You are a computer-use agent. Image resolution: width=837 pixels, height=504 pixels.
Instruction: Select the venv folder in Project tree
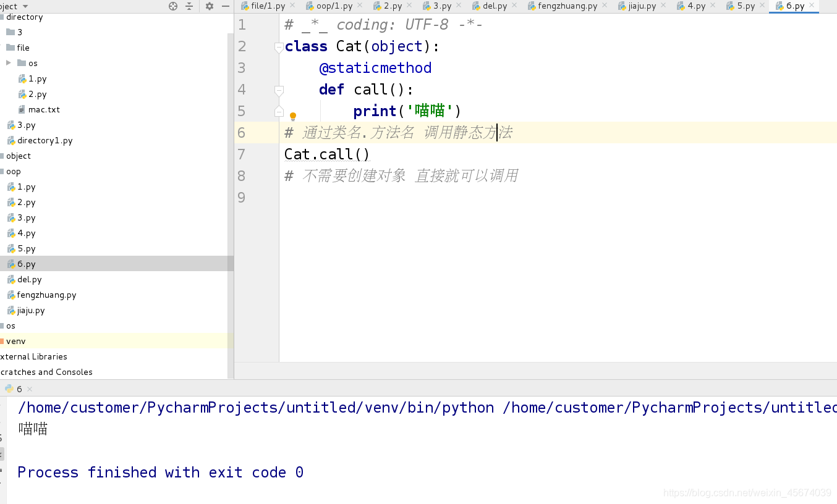pos(15,341)
